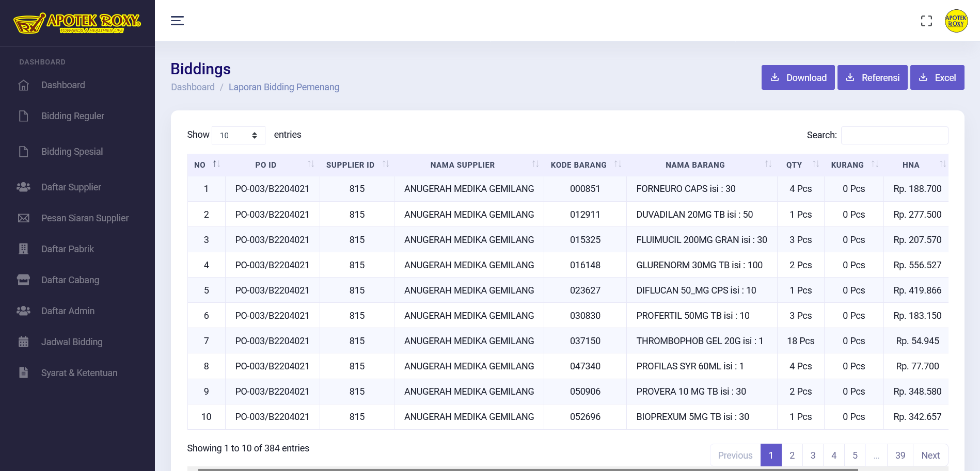980x471 pixels.
Task: Select the DIFLUCAN 50_MG CPS isi : 10 cell
Action: (x=702, y=290)
